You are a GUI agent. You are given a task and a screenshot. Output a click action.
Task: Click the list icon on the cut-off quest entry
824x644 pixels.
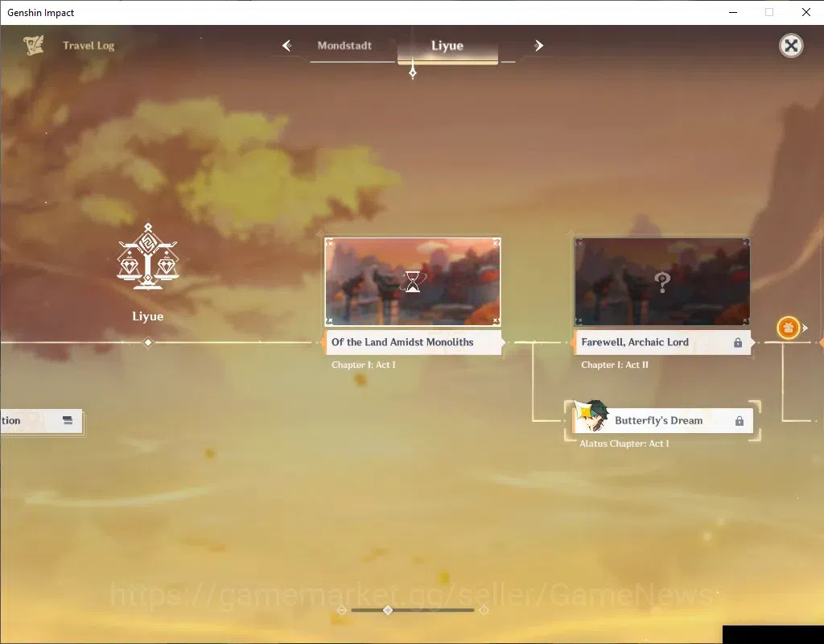[x=68, y=420]
